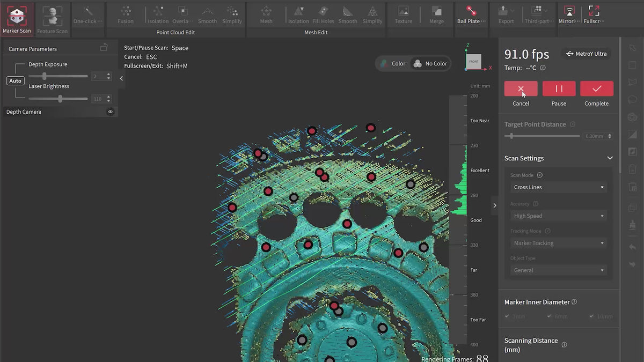Enter Fullscreen mode from toolbar
Image resolution: width=644 pixels, height=362 pixels.
[594, 14]
